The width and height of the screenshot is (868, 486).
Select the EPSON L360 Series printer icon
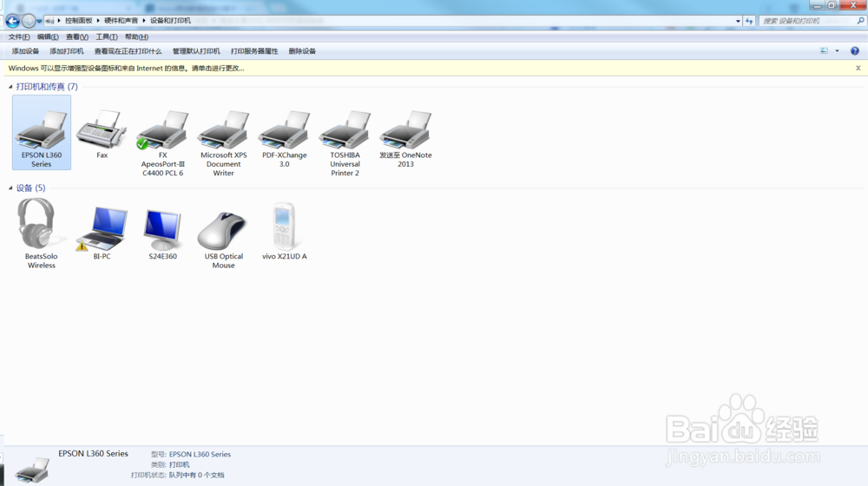pyautogui.click(x=42, y=132)
